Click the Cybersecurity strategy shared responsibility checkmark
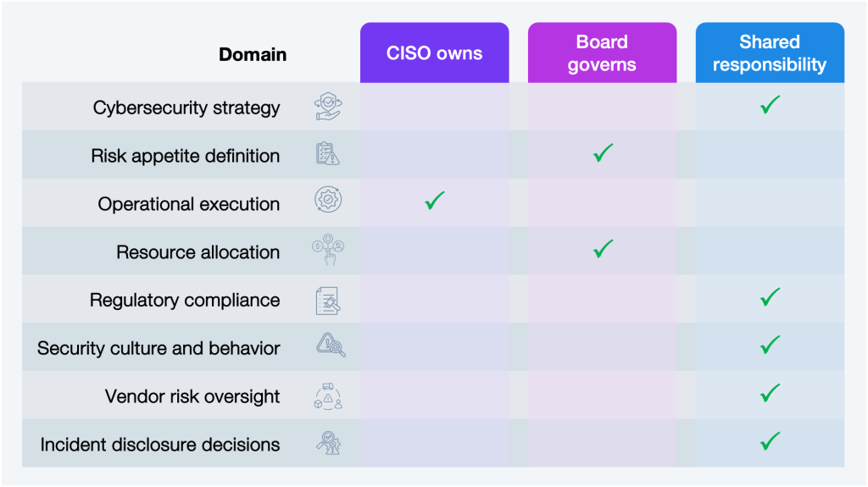868x487 pixels. pyautogui.click(x=770, y=104)
